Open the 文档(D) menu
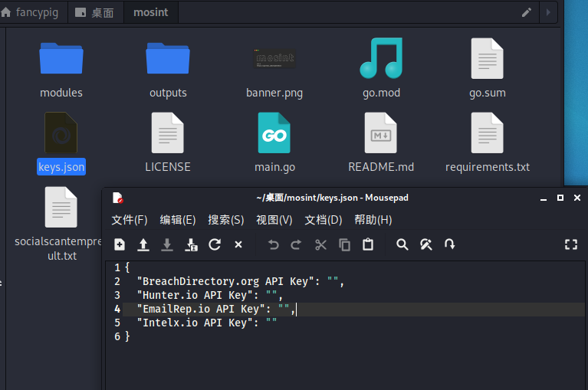This screenshot has height=390, width=588. [x=324, y=220]
